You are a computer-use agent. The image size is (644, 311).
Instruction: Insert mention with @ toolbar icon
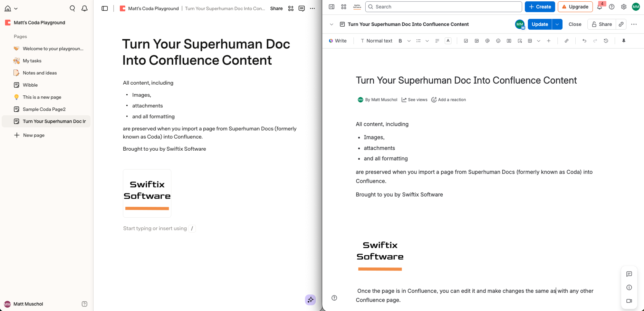click(x=487, y=41)
